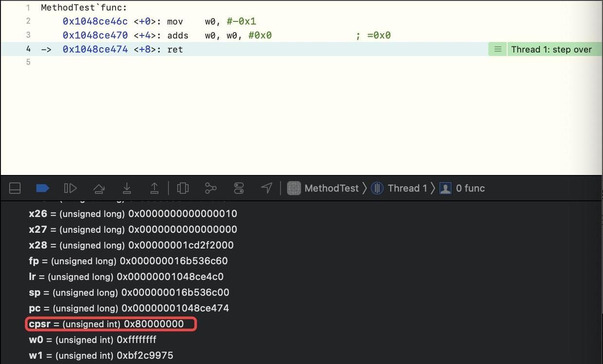This screenshot has height=364, width=603.
Task: Click line number 4 in gutter
Action: click(x=28, y=49)
